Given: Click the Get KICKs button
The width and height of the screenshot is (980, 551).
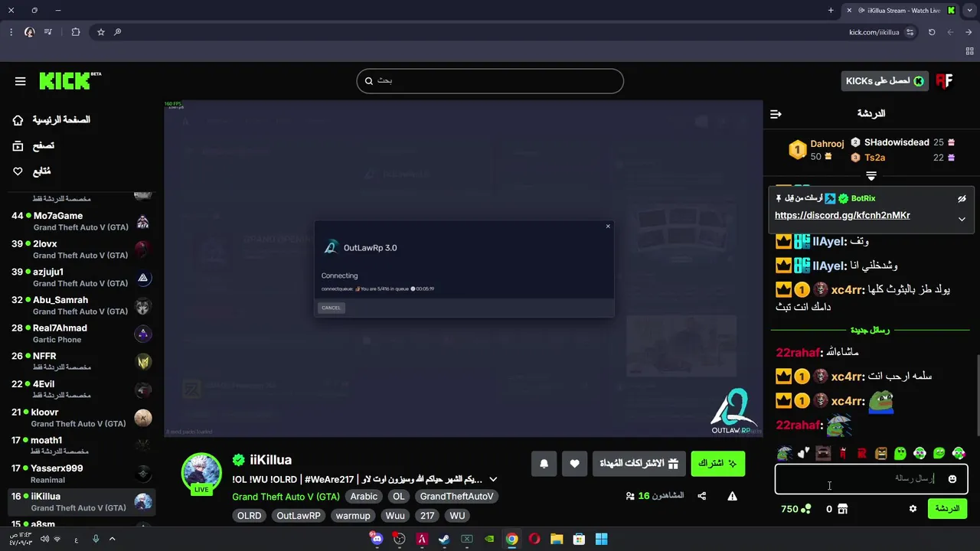Looking at the screenshot, I should (884, 81).
